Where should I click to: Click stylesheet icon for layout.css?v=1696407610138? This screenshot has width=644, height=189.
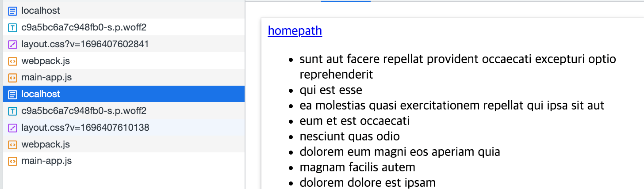pyautogui.click(x=12, y=128)
